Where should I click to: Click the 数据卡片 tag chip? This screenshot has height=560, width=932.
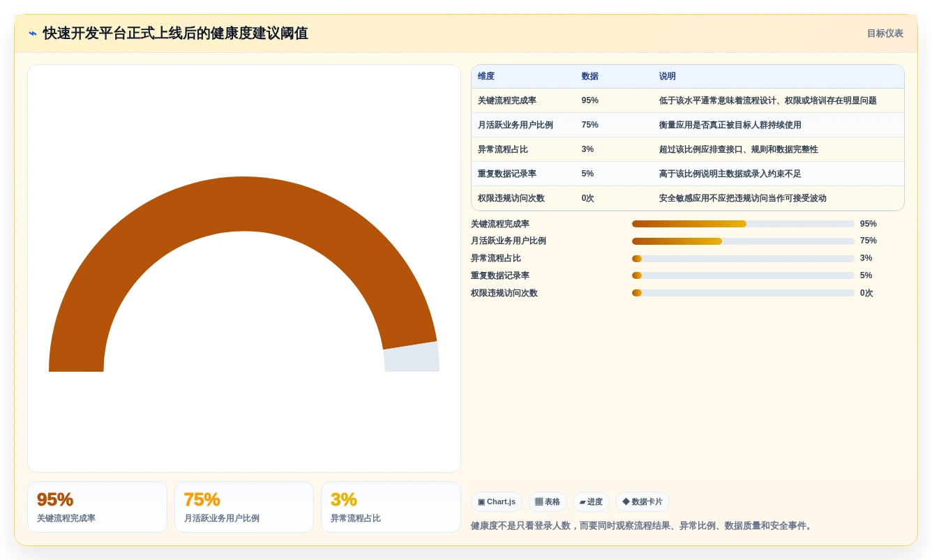[x=642, y=502]
